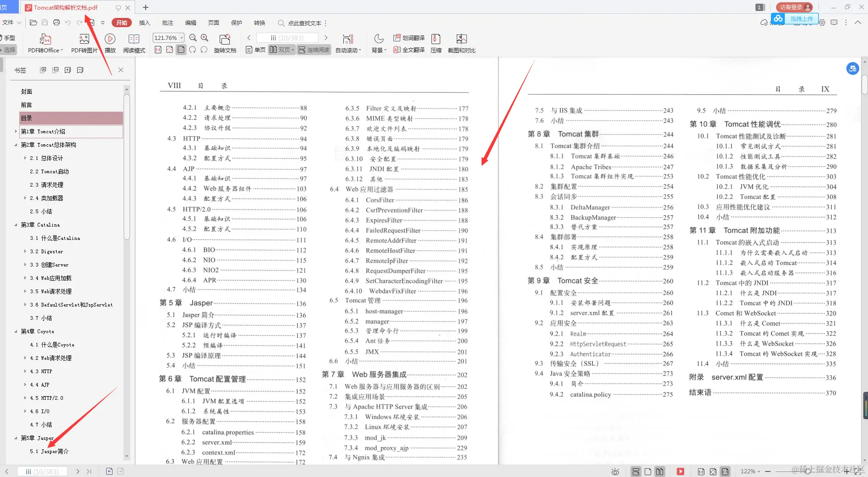Go to previous page arrow in toolbar
This screenshot has height=477, width=868.
(x=249, y=38)
